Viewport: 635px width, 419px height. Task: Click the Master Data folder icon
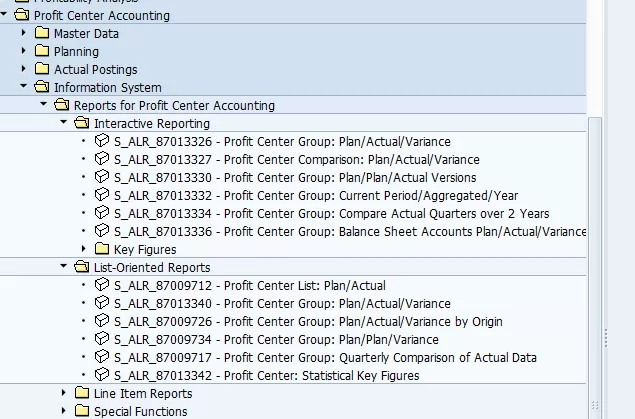pyautogui.click(x=41, y=33)
